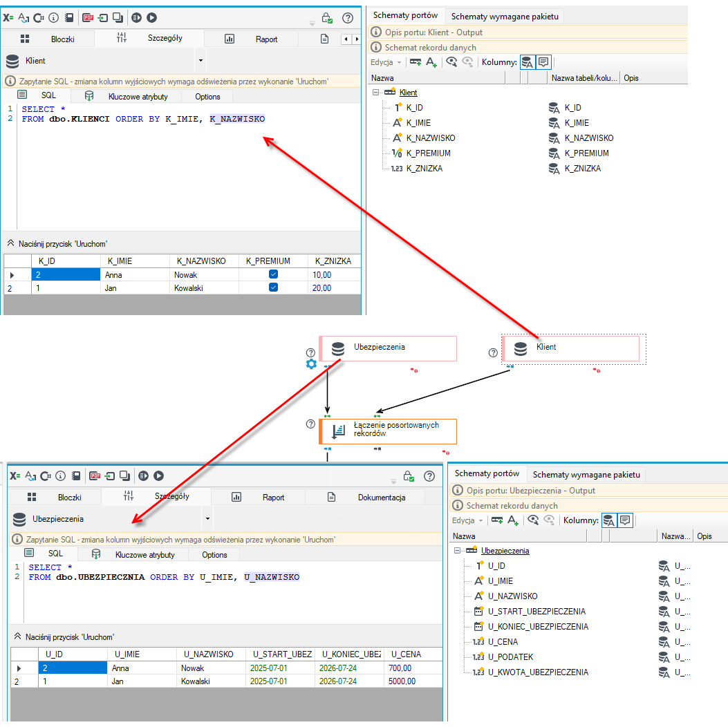Toggle the K_PREMIUM checkbox in the Jan Kowalski row
This screenshot has width=728, height=727.
point(274,287)
